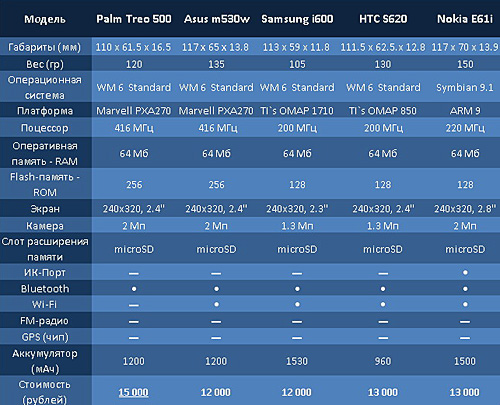Image resolution: width=500 pixels, height=405 pixels.
Task: Click the 240x320, 2.3" screen cell
Action: tap(297, 209)
